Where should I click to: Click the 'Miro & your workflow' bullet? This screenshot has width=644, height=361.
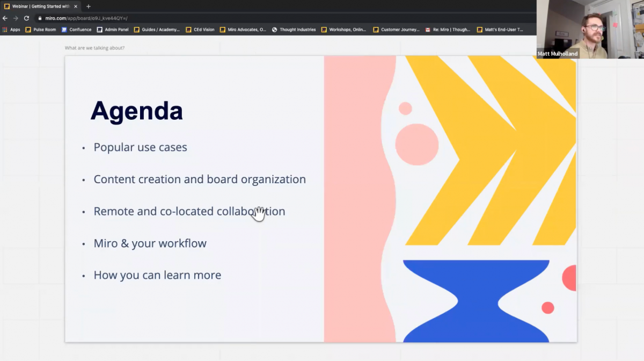[x=150, y=243]
